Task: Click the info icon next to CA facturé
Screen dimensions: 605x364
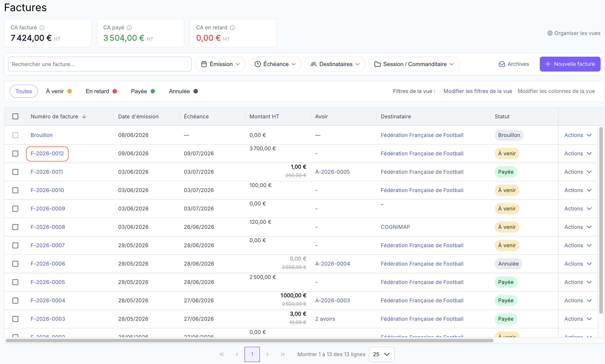Action: pyautogui.click(x=42, y=28)
